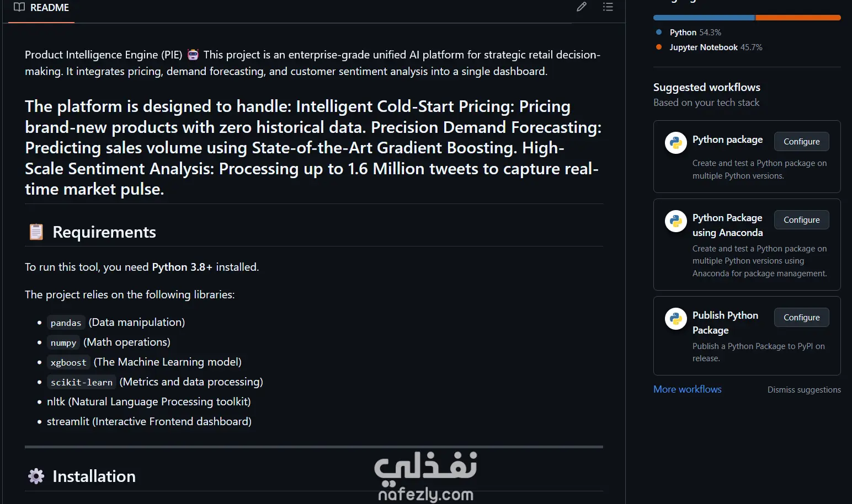Click the gear emoji beside Installation
This screenshot has width=852, height=504.
click(x=36, y=476)
